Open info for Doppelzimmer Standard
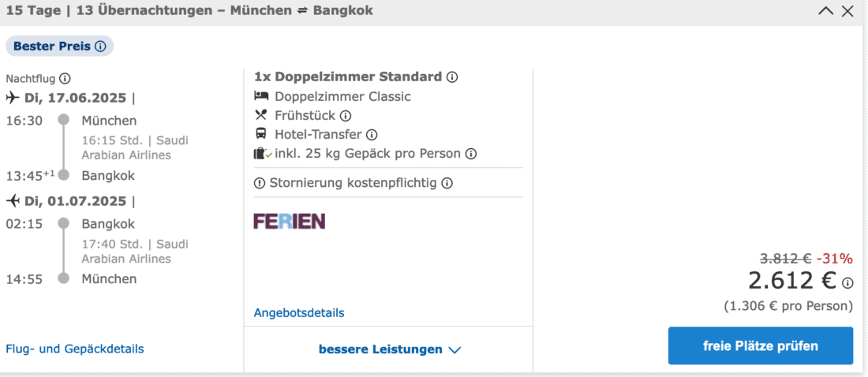Image resolution: width=868 pixels, height=377 pixels. click(x=452, y=77)
